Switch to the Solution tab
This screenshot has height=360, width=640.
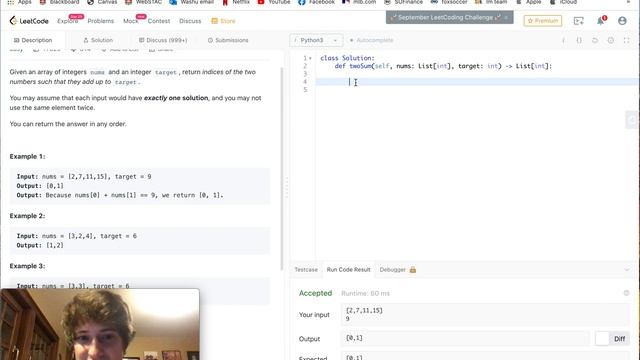98,40
